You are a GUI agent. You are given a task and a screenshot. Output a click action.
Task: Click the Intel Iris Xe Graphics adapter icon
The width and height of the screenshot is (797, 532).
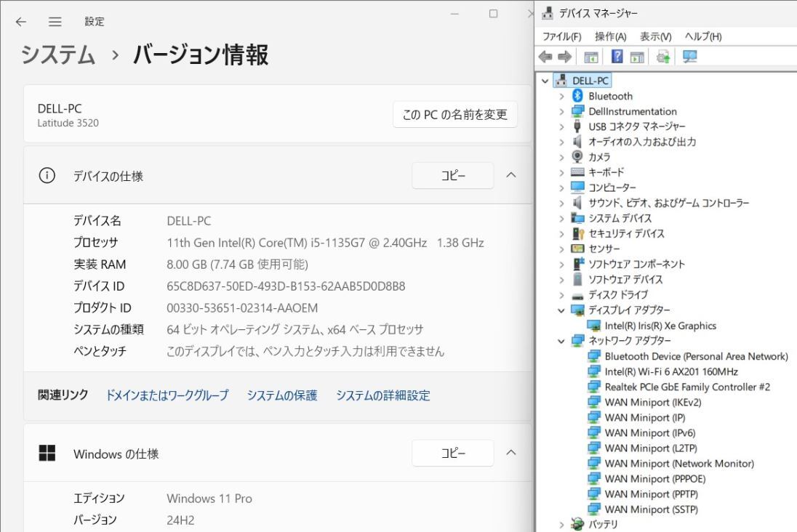tap(593, 326)
